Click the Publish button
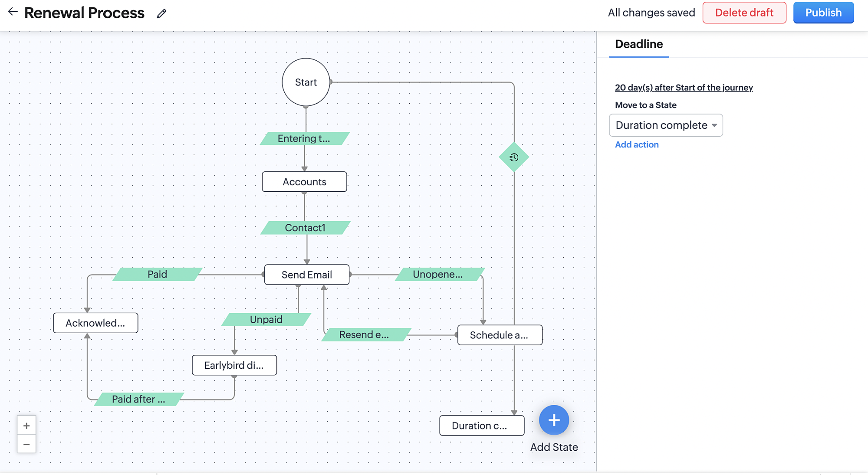Image resolution: width=868 pixels, height=475 pixels. [x=823, y=13]
